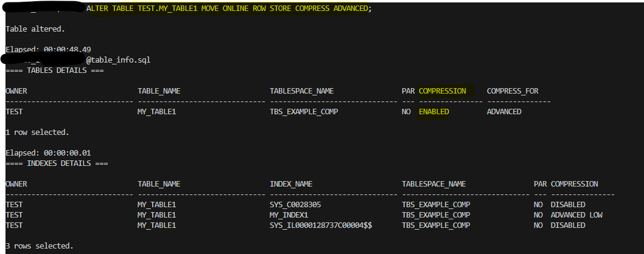Viewport: 644px width, 254px height.
Task: Click the '3 rows selected.' message
Action: 40,245
